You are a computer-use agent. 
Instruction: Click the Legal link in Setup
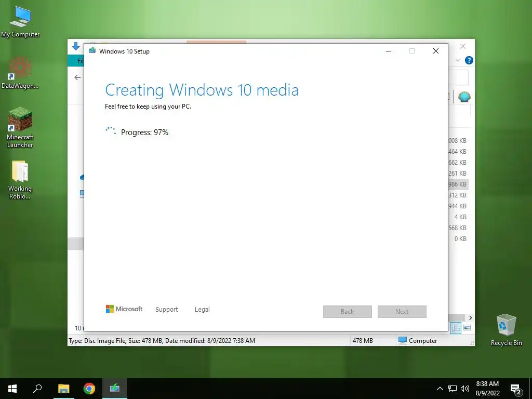[x=202, y=310]
